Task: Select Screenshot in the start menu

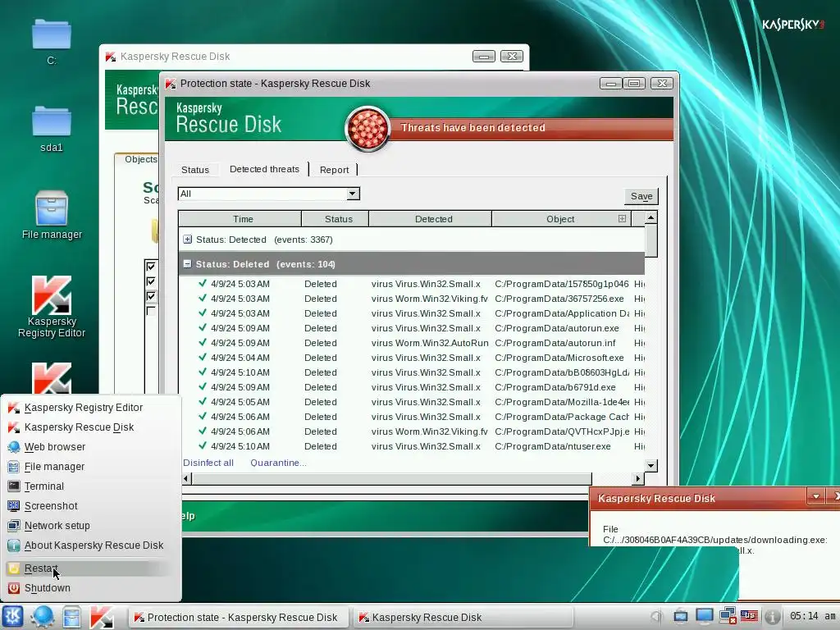Action: pyautogui.click(x=51, y=506)
